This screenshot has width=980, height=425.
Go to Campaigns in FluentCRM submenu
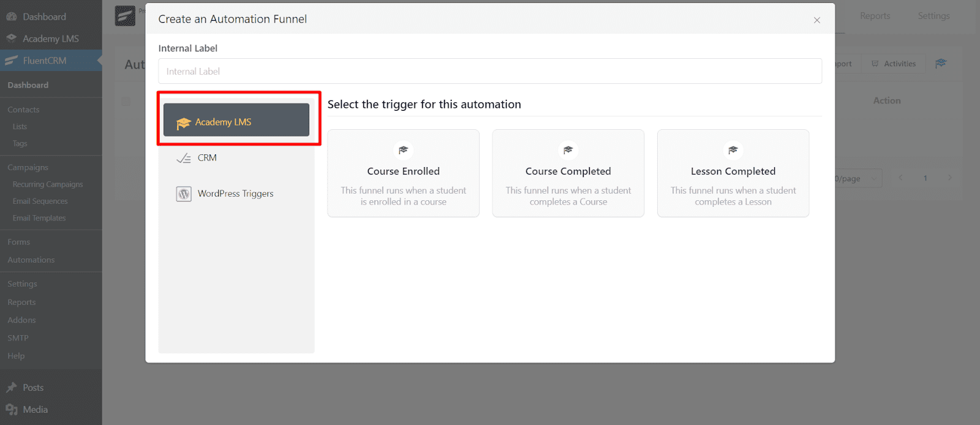point(28,167)
